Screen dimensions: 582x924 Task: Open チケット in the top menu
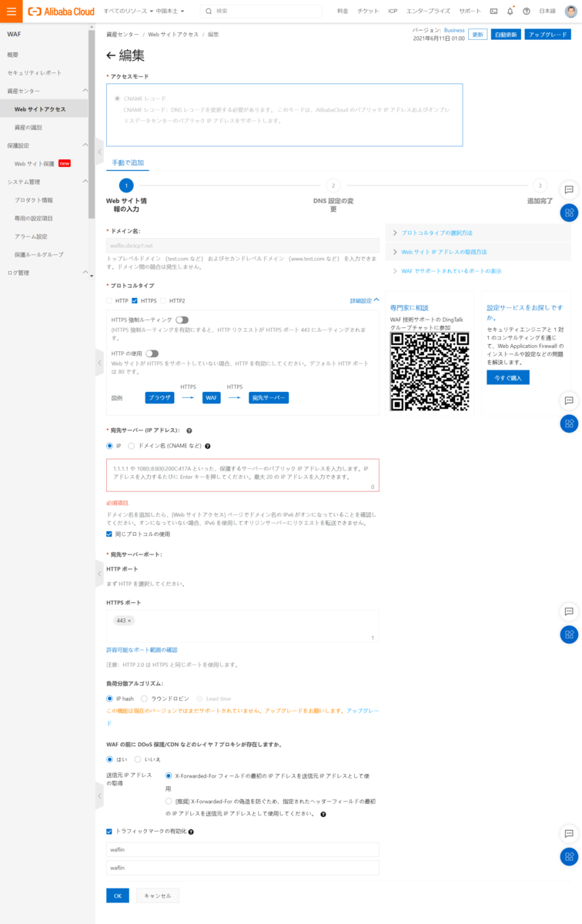369,12
